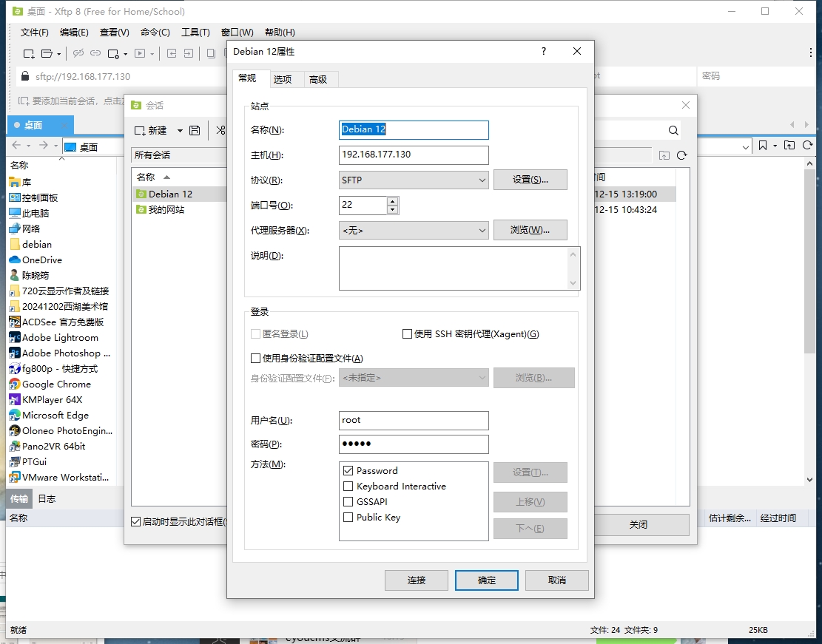Refresh the sessions list
822x644 pixels.
tap(681, 155)
